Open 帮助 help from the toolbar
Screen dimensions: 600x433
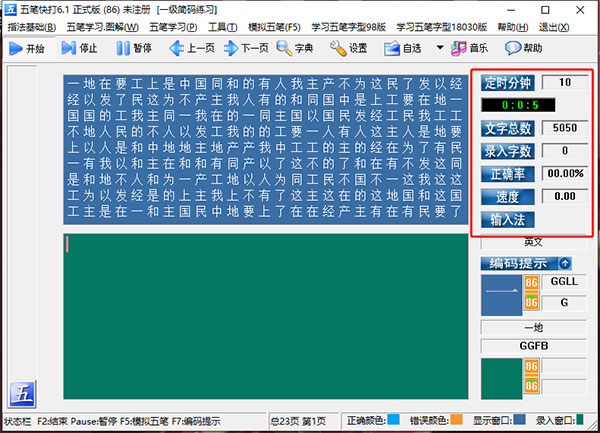pyautogui.click(x=524, y=48)
